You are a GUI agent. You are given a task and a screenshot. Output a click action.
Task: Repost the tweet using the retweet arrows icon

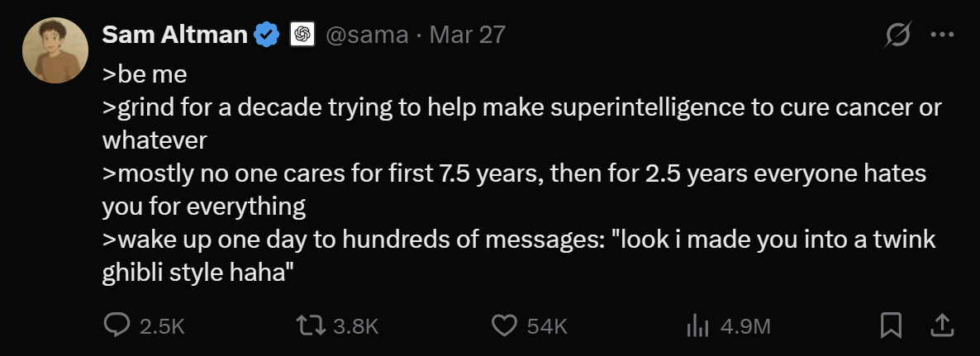click(311, 325)
